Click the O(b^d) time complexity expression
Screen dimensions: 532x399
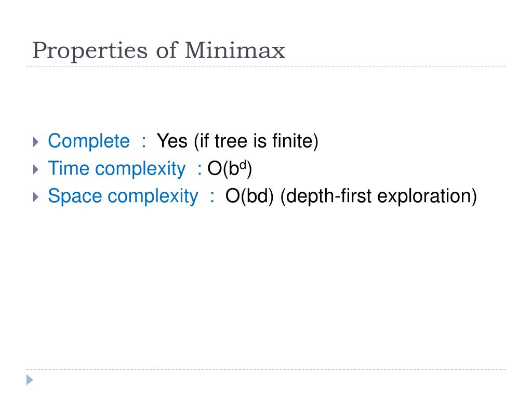coord(230,169)
